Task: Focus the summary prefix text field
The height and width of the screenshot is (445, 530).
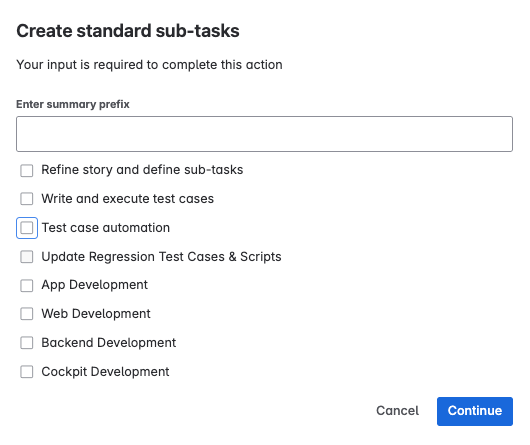Action: point(264,134)
